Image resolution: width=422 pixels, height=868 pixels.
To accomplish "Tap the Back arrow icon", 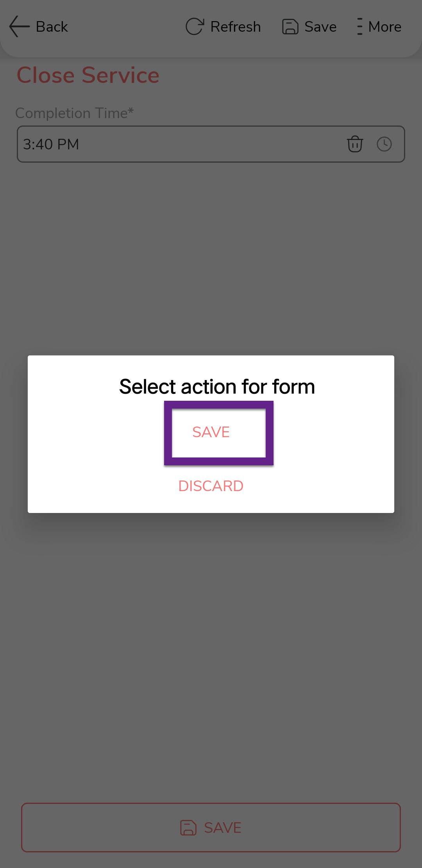I will pyautogui.click(x=19, y=27).
